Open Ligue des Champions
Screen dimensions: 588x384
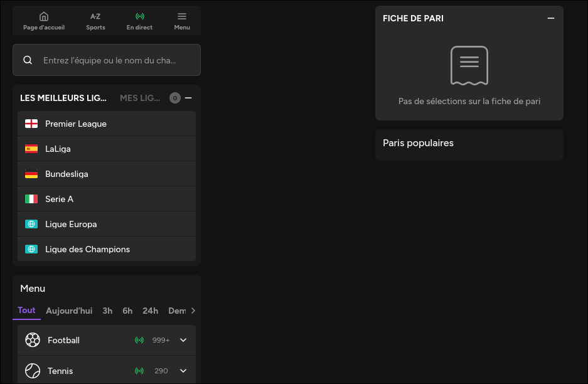click(107, 249)
